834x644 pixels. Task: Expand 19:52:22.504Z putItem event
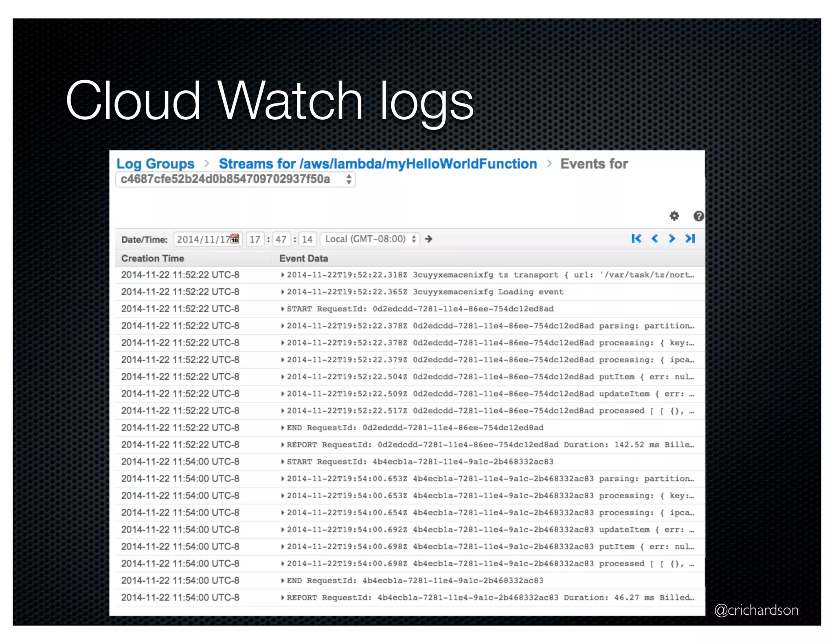click(x=283, y=377)
